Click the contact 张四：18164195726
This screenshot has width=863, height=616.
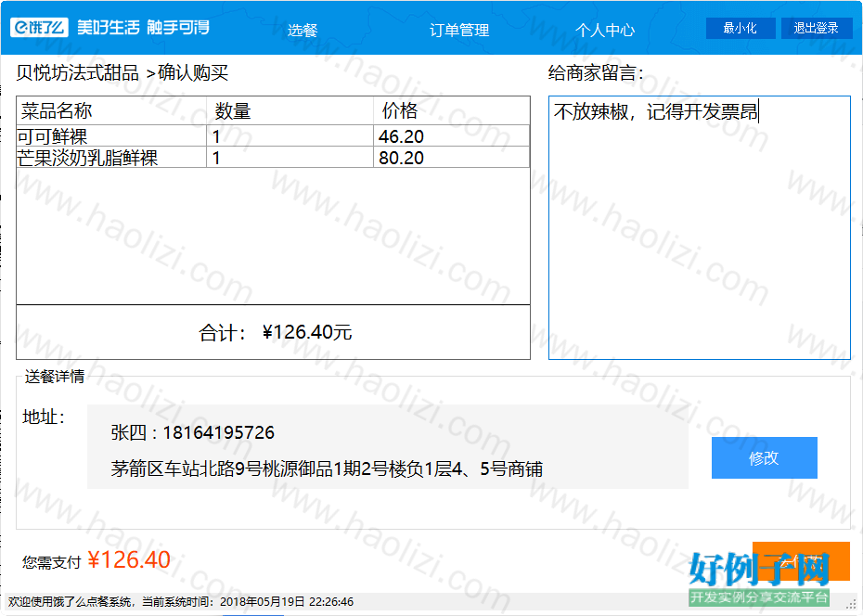click(193, 432)
